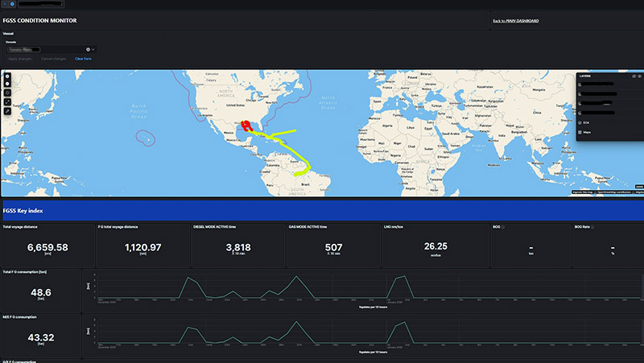The height and width of the screenshot is (363, 644).
Task: Click the left icon in Layers header
Action: pyautogui.click(x=634, y=76)
